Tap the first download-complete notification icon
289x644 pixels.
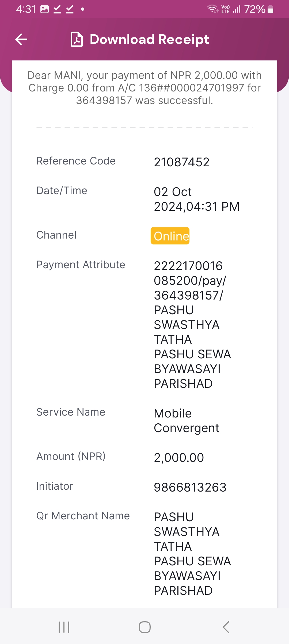pos(57,9)
